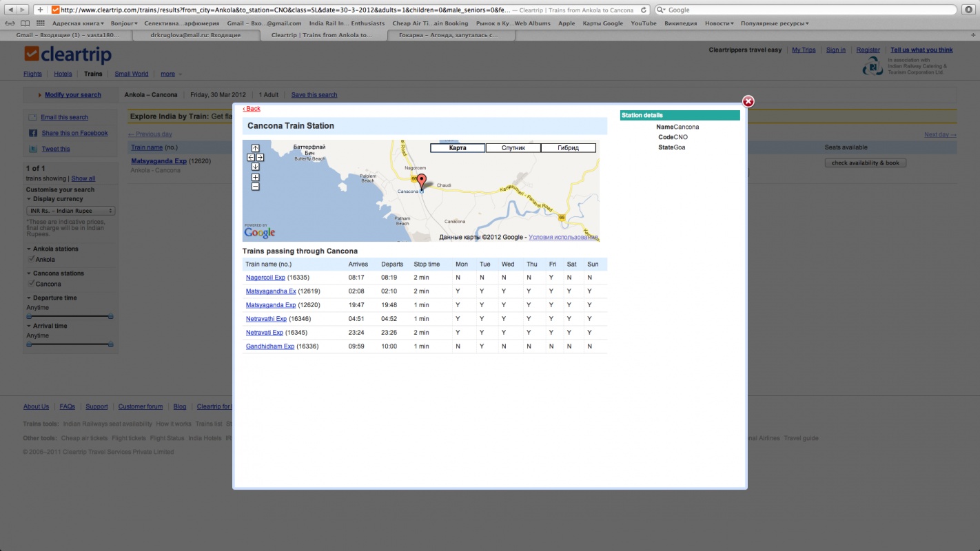
Task: Open the Nagercoil Exp train link
Action: click(x=265, y=278)
